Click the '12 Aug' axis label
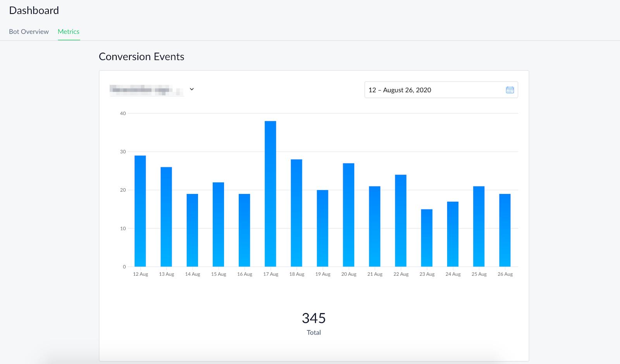620x364 pixels. point(141,274)
